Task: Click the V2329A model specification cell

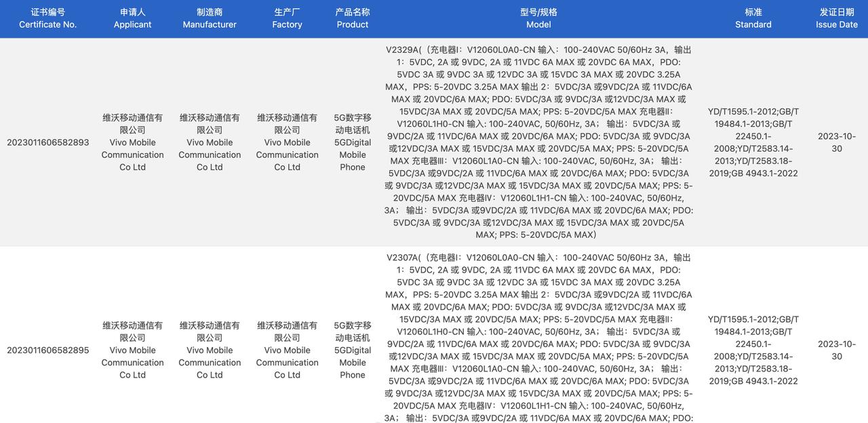Action: tap(538, 142)
